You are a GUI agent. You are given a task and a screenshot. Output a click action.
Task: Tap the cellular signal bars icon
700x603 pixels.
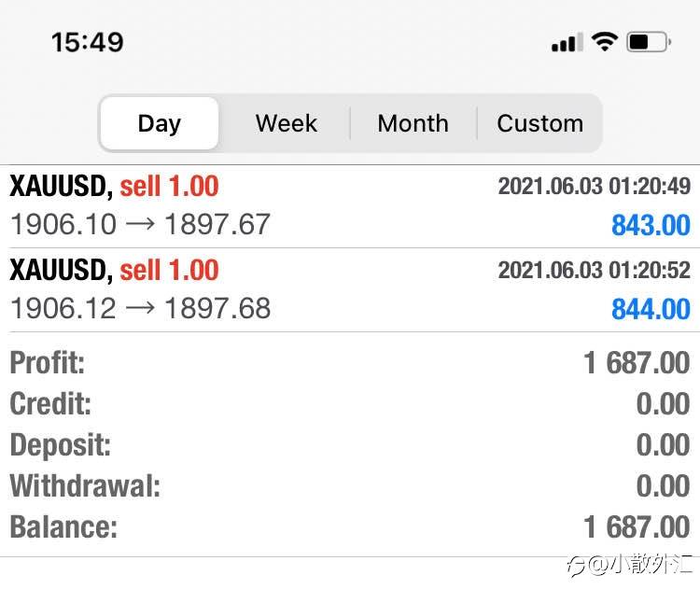[x=567, y=43]
